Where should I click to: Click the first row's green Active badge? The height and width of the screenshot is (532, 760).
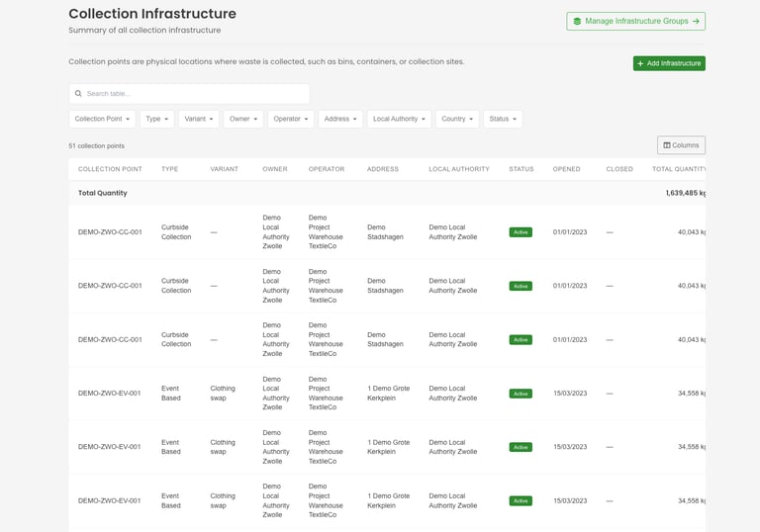coord(521,232)
